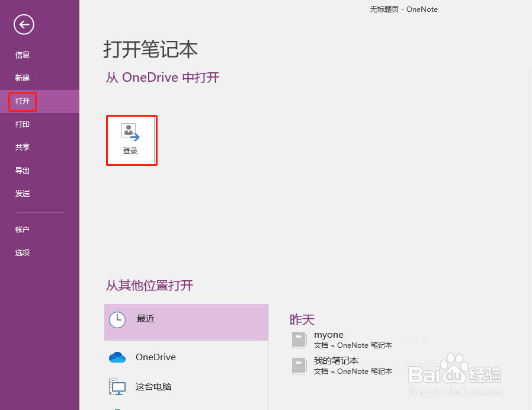Open 选项 in the sidebar

pyautogui.click(x=23, y=253)
